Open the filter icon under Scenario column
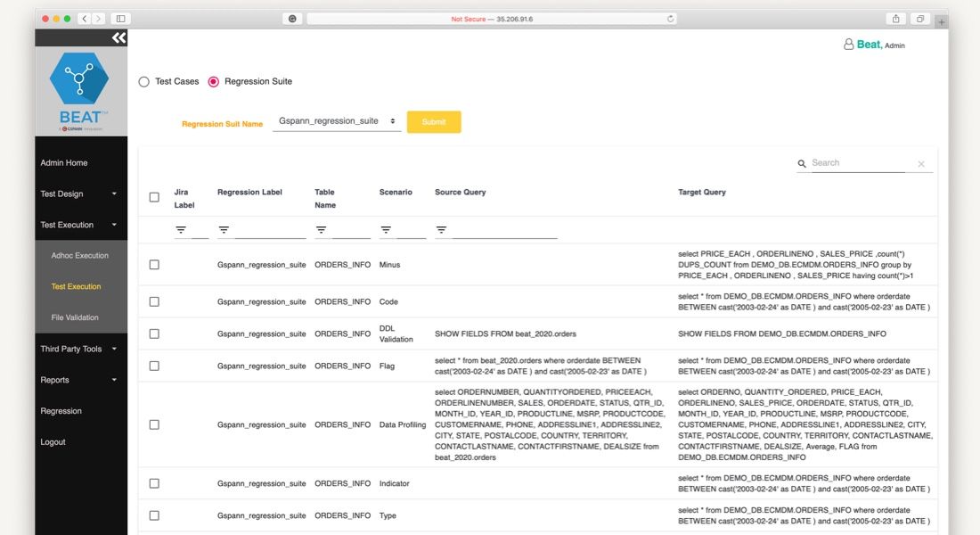Screen dimensions: 980x535 click(387, 230)
